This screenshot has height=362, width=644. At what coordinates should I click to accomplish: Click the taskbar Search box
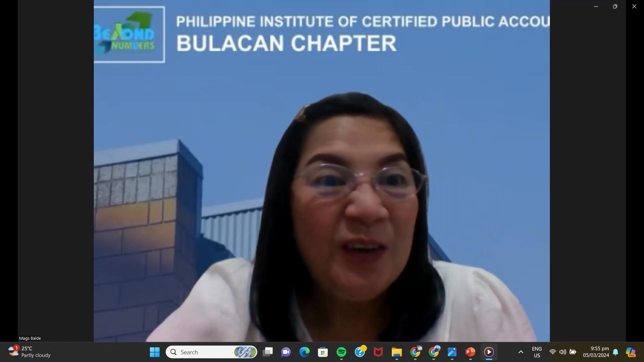[212, 352]
